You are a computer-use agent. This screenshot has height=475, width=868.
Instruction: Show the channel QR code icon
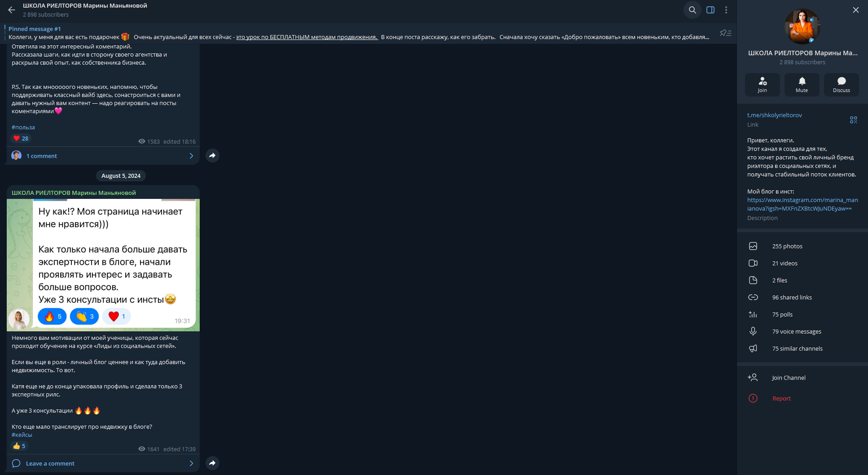(x=854, y=120)
